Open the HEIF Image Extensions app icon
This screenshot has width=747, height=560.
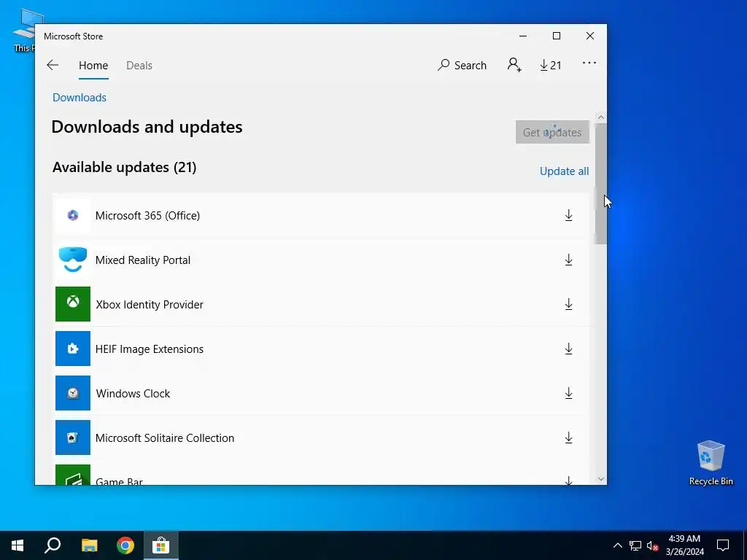click(73, 349)
